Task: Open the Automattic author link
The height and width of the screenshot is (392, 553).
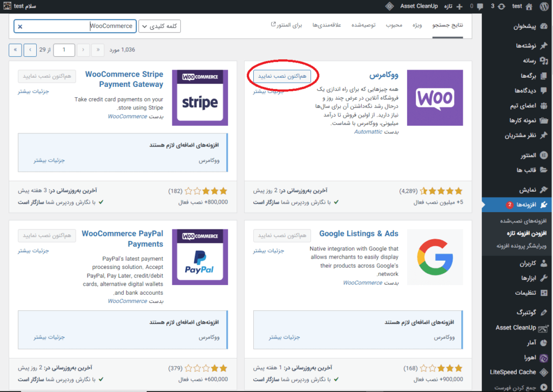Action: point(368,132)
